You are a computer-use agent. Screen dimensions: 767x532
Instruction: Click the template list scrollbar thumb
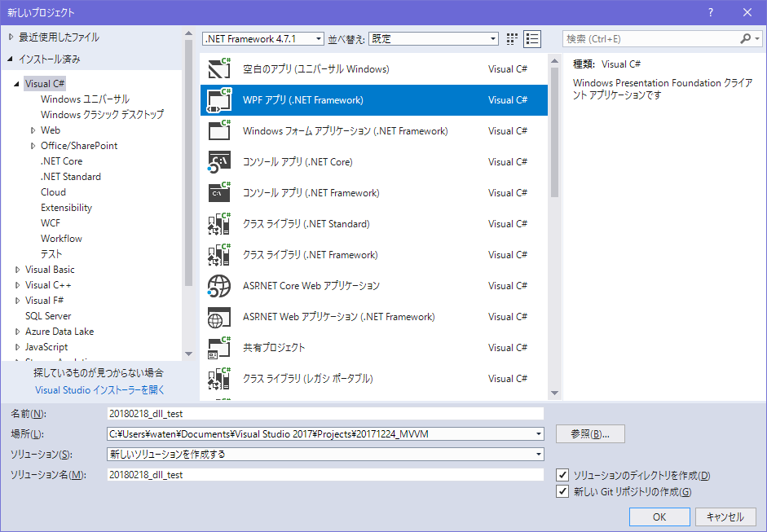pyautogui.click(x=554, y=132)
